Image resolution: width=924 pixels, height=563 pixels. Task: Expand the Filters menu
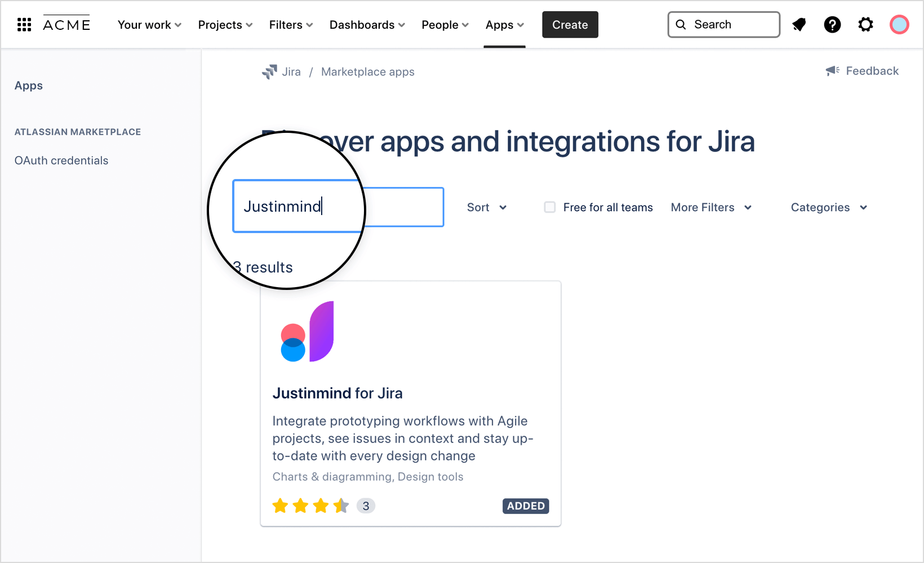tap(291, 25)
